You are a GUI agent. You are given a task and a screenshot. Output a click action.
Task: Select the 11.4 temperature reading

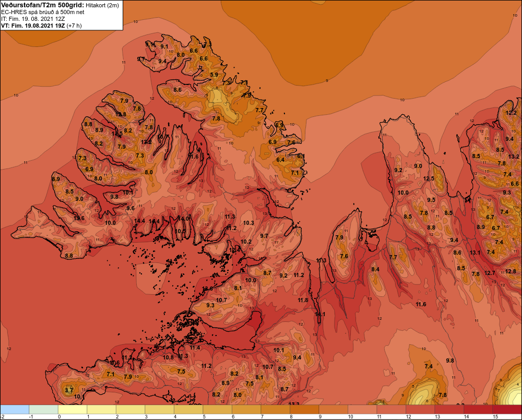pos(195,348)
